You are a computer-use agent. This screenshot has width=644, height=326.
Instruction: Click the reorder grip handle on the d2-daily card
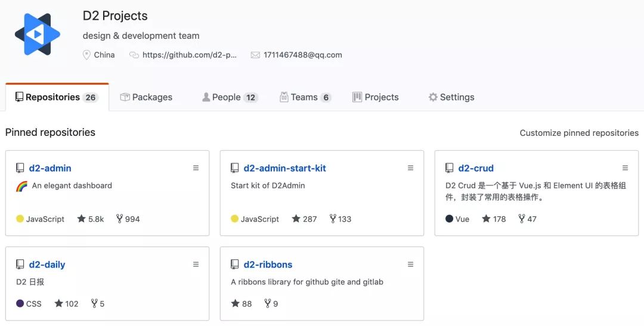tap(196, 265)
